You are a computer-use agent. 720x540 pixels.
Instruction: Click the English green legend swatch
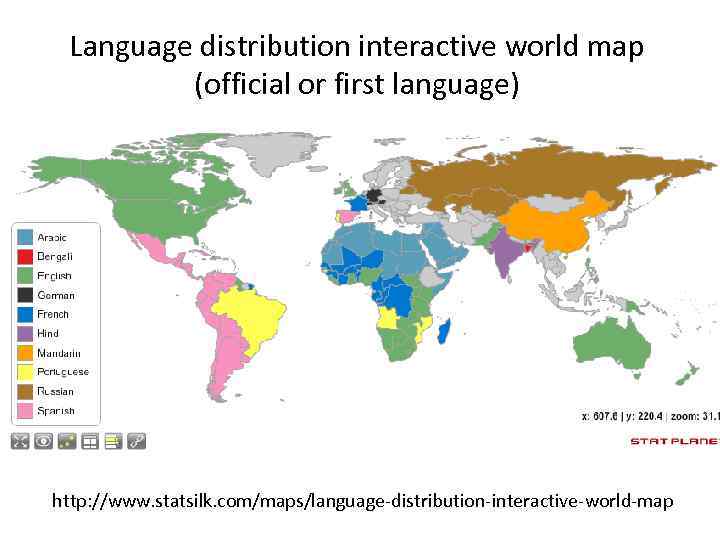pyautogui.click(x=25, y=276)
